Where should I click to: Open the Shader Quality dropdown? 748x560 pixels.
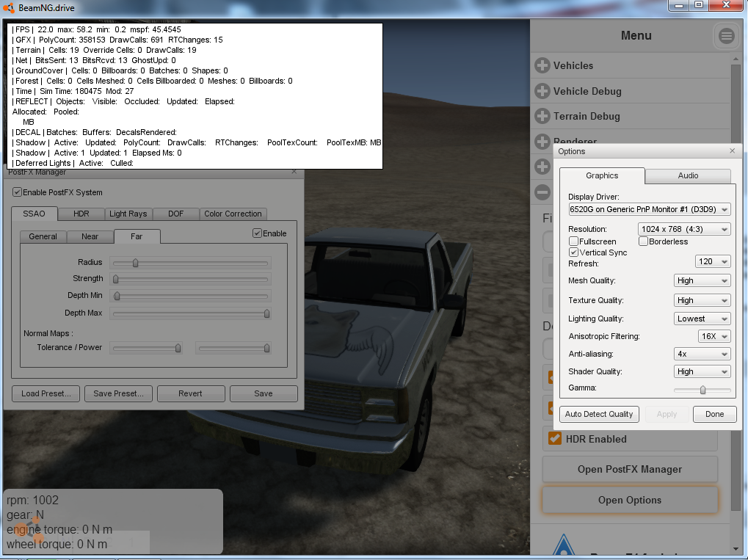point(702,371)
